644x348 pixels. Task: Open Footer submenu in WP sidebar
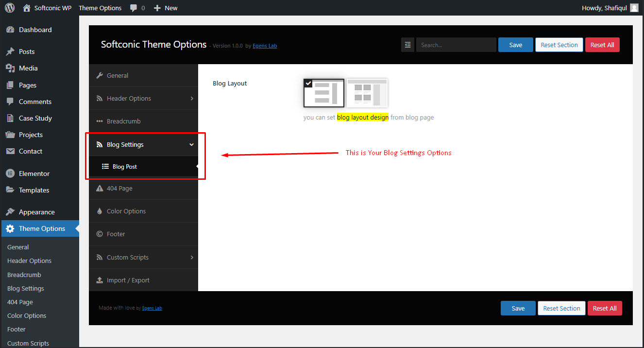(17, 329)
